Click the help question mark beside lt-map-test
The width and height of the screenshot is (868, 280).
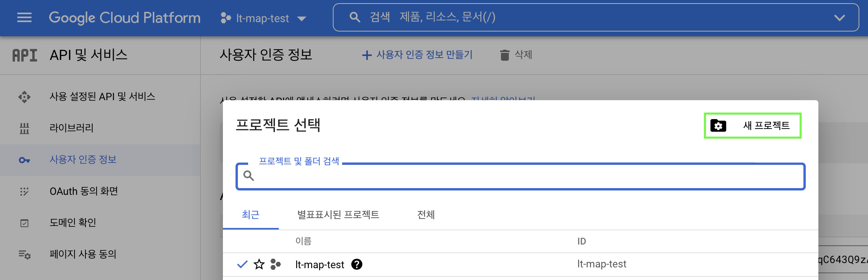coord(357,264)
